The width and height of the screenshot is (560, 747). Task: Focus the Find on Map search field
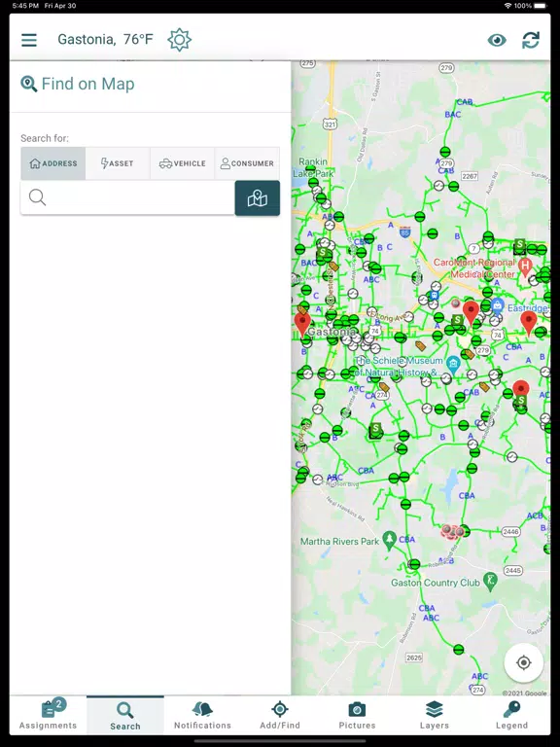pos(127,197)
